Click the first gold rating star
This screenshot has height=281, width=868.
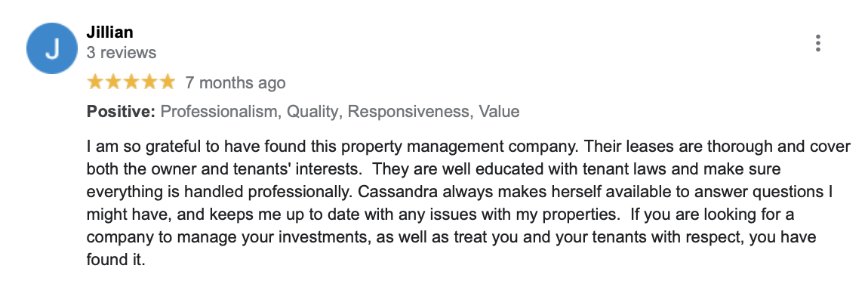click(x=95, y=82)
